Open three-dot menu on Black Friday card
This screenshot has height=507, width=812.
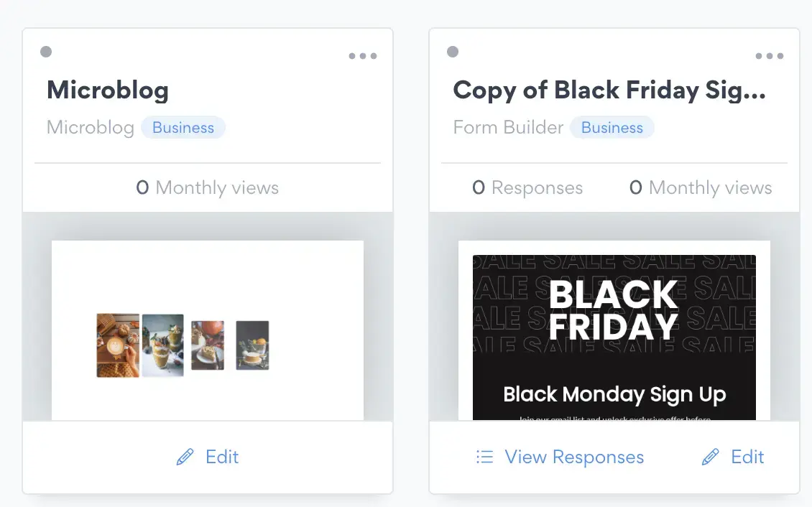coord(769,56)
